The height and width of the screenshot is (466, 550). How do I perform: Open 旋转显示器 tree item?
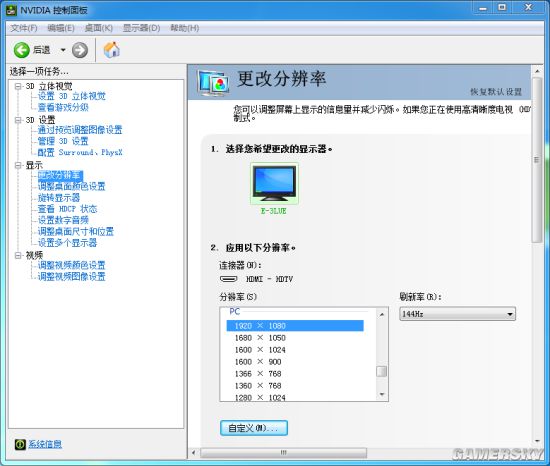[59, 197]
